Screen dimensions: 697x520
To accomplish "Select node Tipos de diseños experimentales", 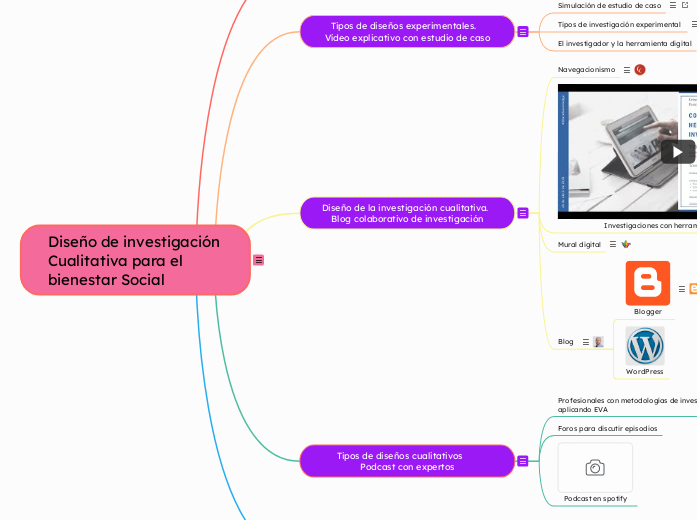I will [x=407, y=32].
